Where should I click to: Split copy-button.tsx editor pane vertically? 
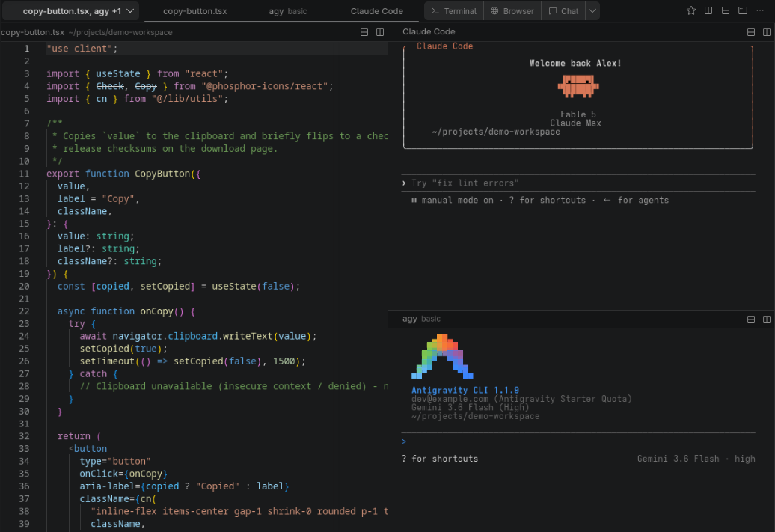379,32
